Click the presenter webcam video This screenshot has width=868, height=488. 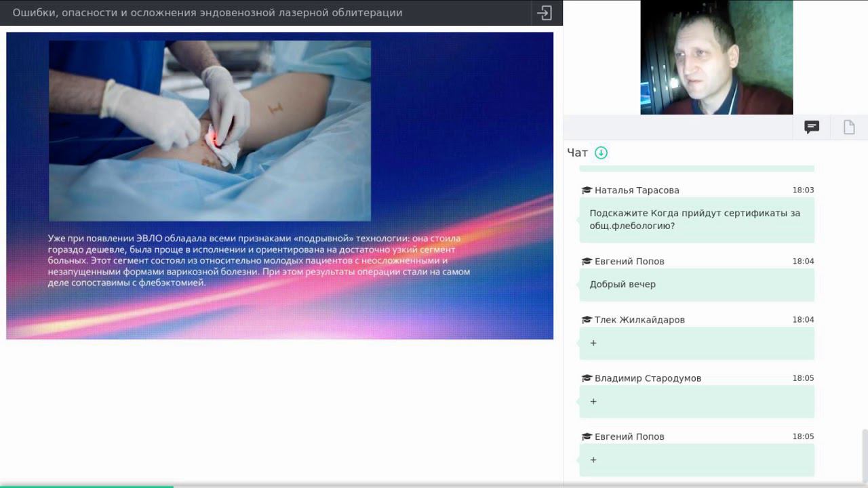[717, 58]
